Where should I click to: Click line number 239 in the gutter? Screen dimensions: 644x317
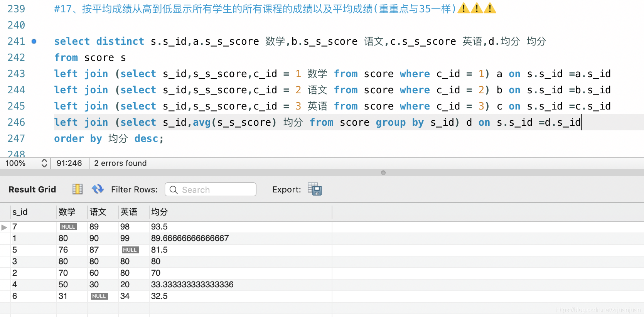[16, 9]
